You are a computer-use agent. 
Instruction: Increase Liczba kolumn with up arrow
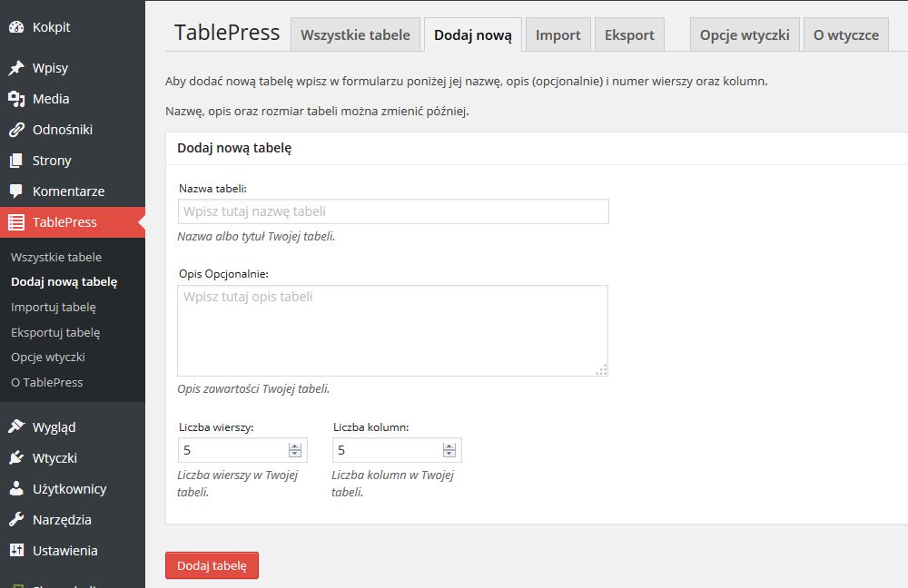point(449,446)
